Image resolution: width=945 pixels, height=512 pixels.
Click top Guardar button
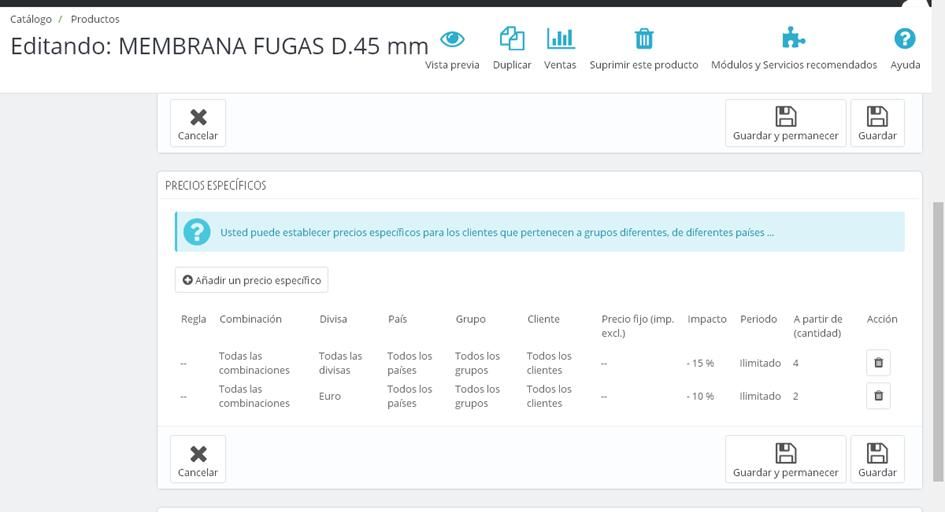[877, 123]
